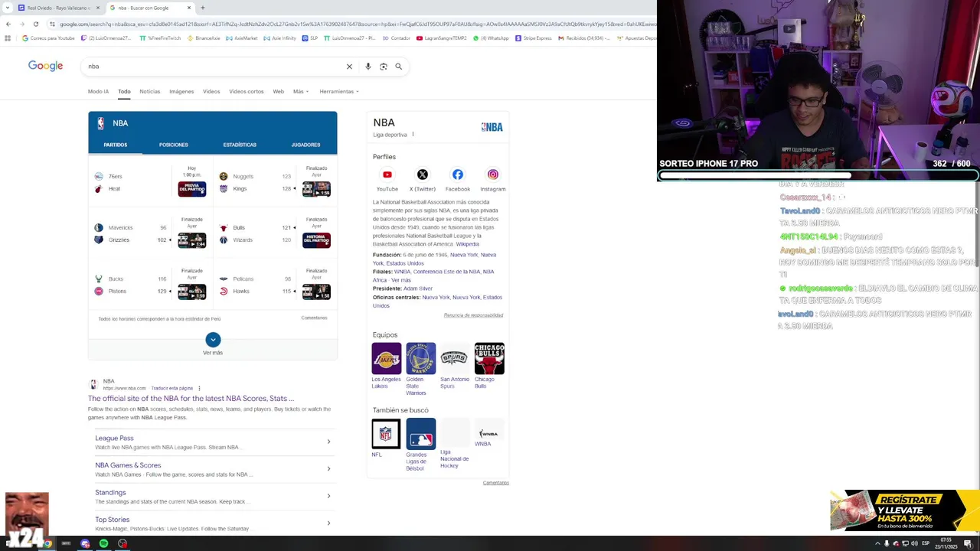980x551 pixels.
Task: Clear the search box with the X icon
Action: click(x=349, y=67)
